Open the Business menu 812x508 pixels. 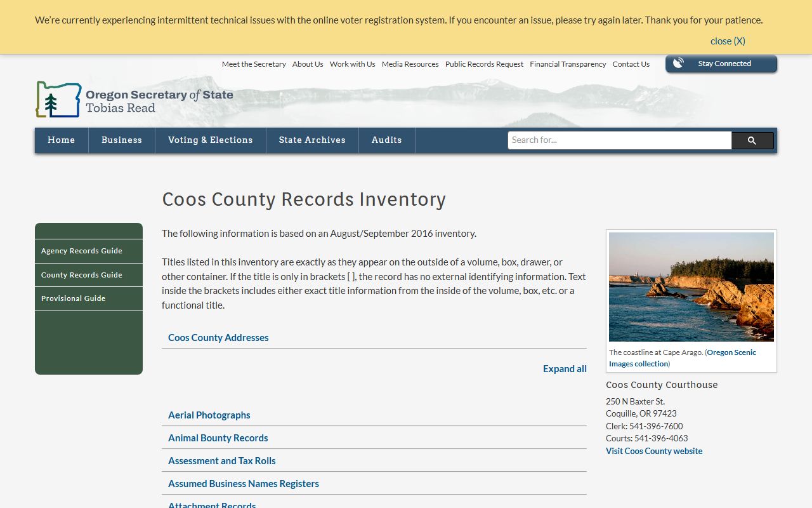122,140
